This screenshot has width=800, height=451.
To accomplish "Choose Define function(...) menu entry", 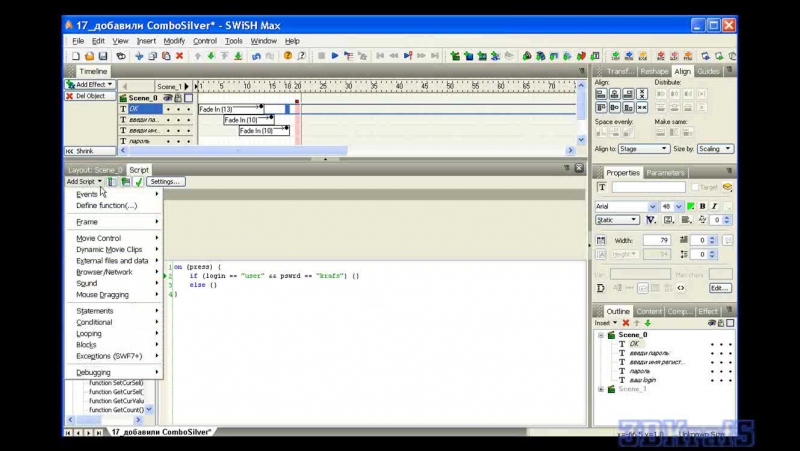I will click(x=114, y=206).
